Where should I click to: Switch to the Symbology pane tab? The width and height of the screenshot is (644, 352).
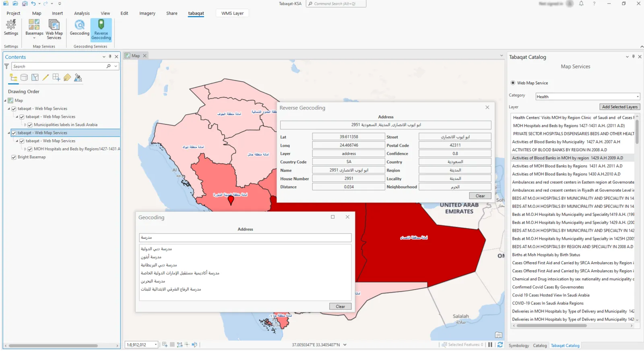coord(518,346)
